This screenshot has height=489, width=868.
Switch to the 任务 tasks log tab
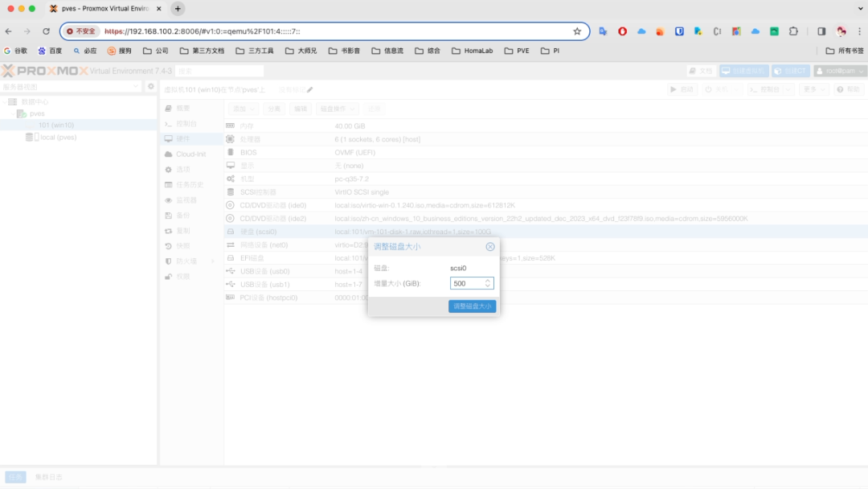pos(15,477)
